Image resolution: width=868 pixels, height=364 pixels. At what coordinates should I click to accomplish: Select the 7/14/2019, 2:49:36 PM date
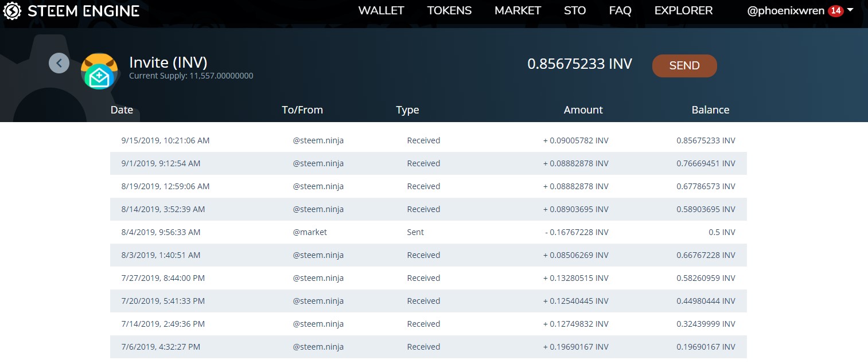(163, 324)
